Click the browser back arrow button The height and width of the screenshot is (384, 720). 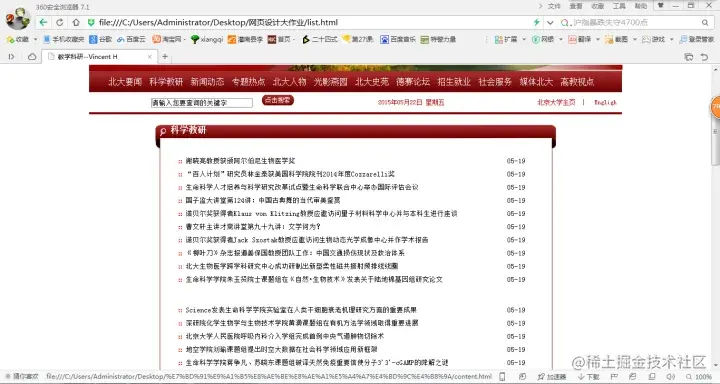pos(43,22)
